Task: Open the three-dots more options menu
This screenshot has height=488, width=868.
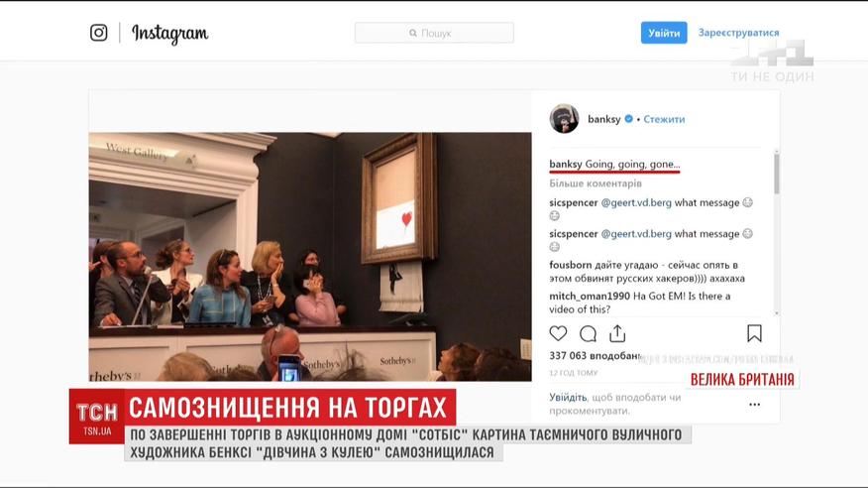Action: [x=754, y=405]
